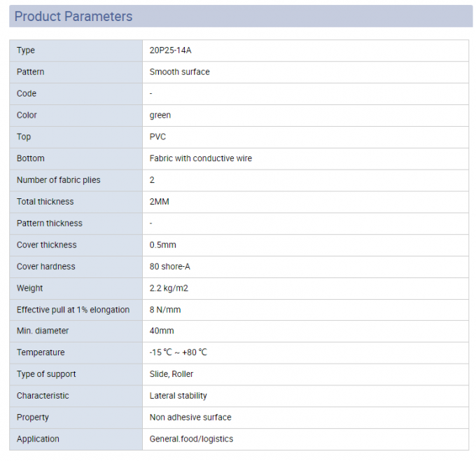Click the Pattern thickness label
The width and height of the screenshot is (476, 461).
49,223
